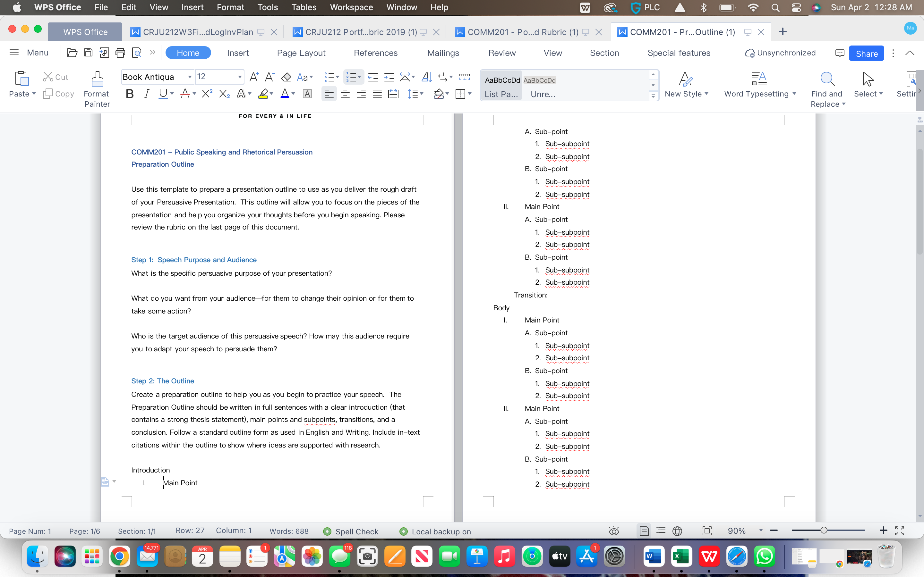
Task: Open the Print dialog icon
Action: click(x=121, y=52)
